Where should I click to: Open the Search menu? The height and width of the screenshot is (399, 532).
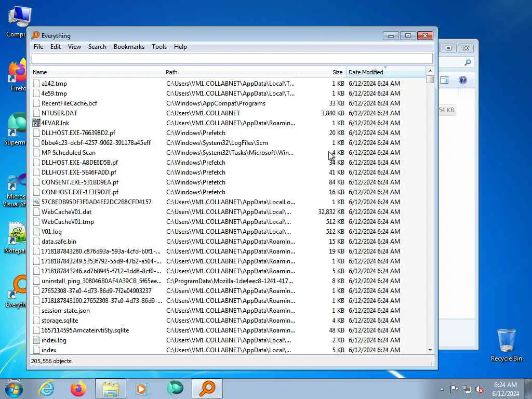pyautogui.click(x=97, y=47)
